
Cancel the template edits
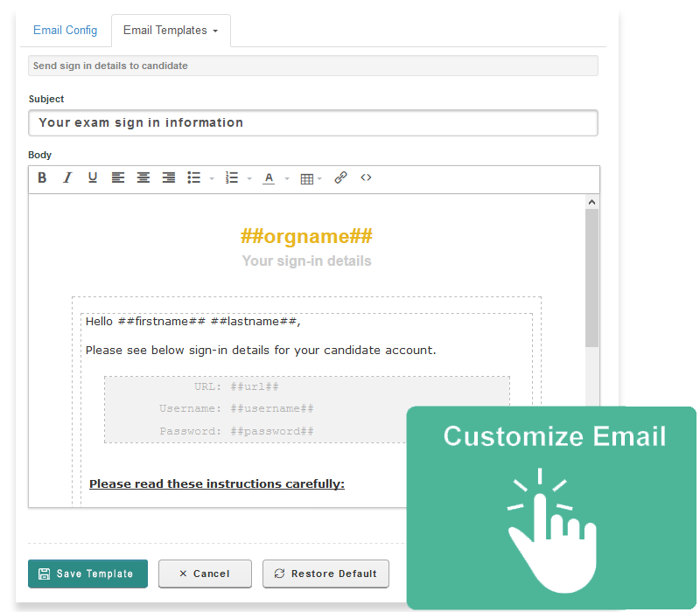tap(205, 574)
